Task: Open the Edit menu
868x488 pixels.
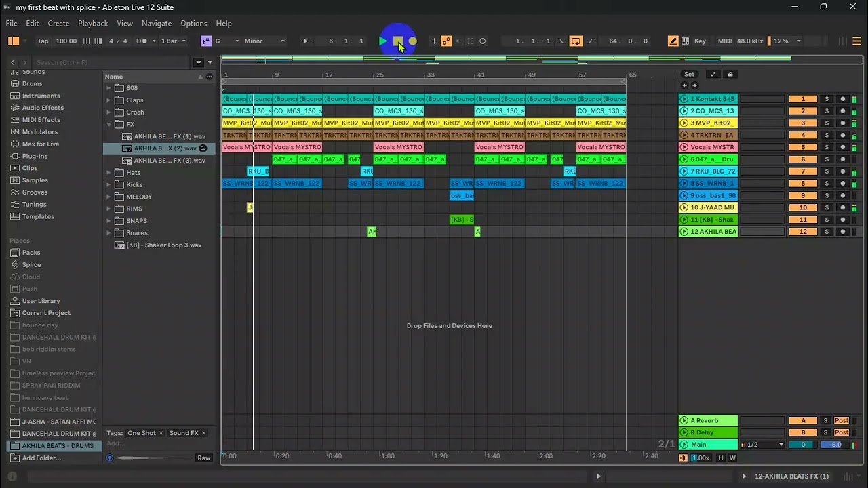Action: pyautogui.click(x=33, y=23)
